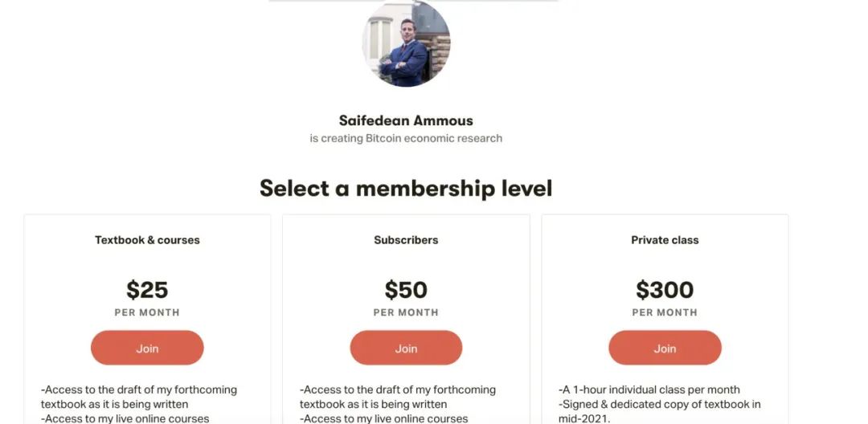This screenshot has height=424, width=868.
Task: Click Saifedean Ammous profile avatar photo
Action: (406, 43)
